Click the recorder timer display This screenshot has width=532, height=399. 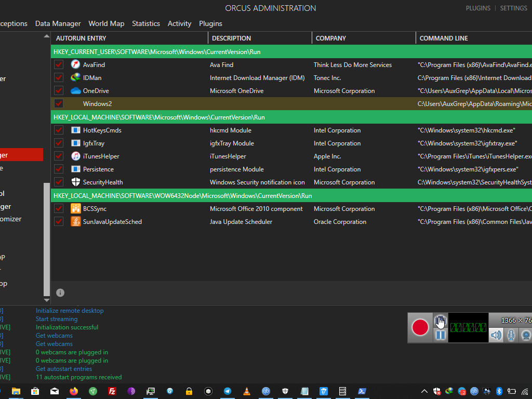[x=468, y=328]
